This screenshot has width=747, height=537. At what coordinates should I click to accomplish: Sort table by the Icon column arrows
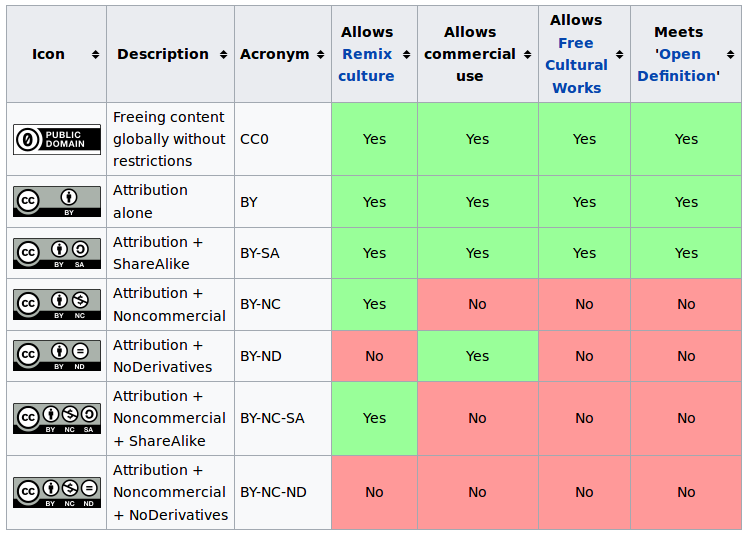pos(95,54)
